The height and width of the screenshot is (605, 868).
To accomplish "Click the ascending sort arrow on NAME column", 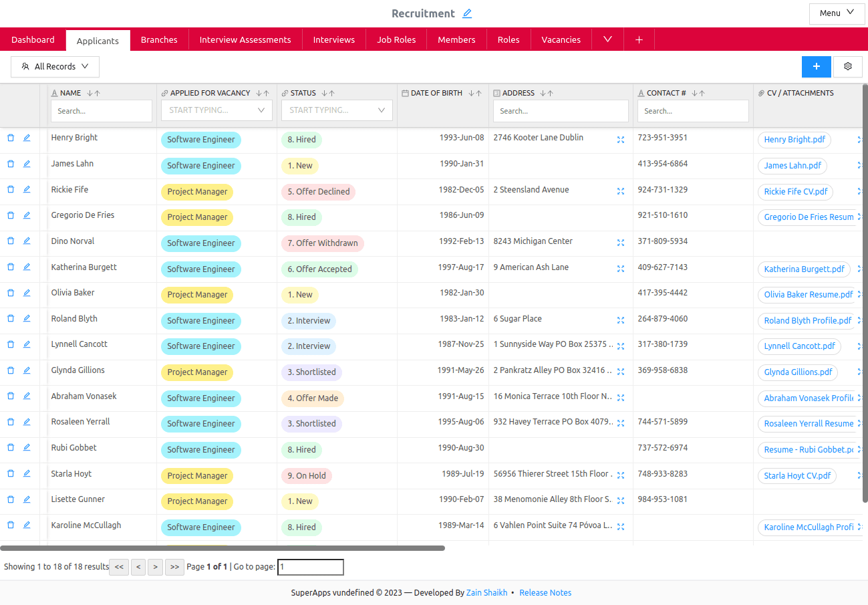I will [97, 93].
